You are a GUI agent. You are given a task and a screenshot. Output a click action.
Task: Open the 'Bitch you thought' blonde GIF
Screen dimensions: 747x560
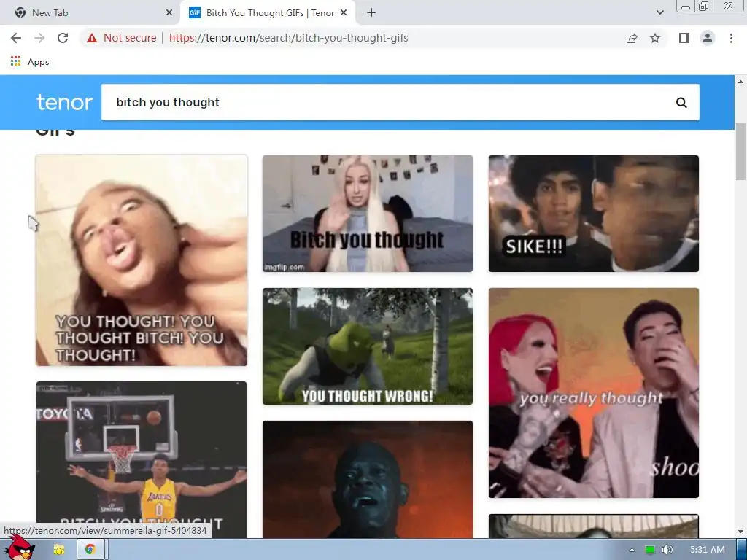pyautogui.click(x=368, y=214)
